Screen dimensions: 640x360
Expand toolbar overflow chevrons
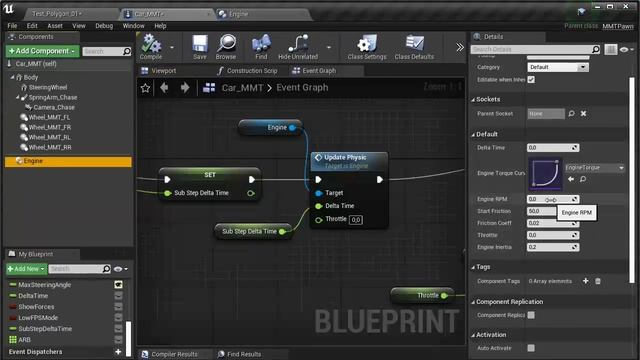point(460,47)
